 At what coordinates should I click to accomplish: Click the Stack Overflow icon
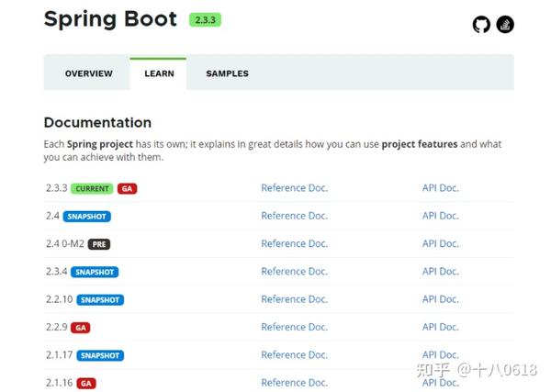(x=505, y=25)
